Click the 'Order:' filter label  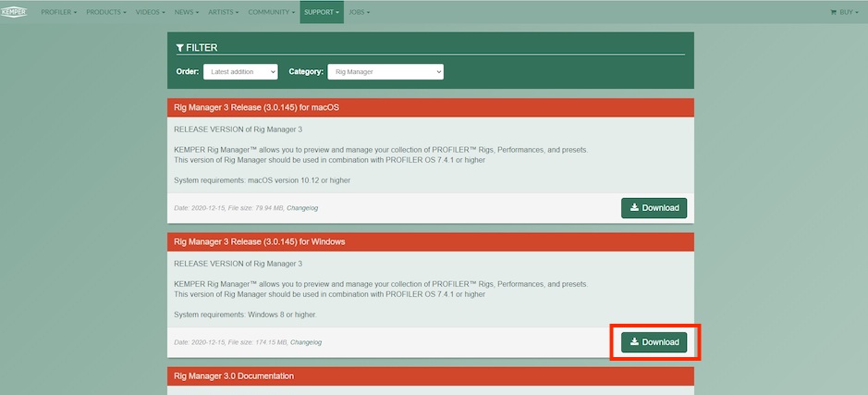tap(188, 71)
